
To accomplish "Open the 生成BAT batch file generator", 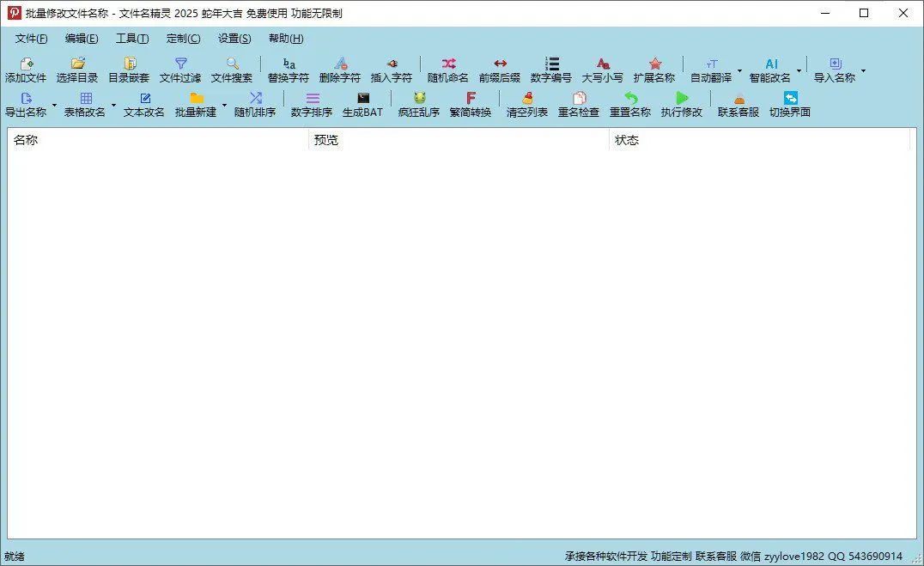I will coord(363,106).
